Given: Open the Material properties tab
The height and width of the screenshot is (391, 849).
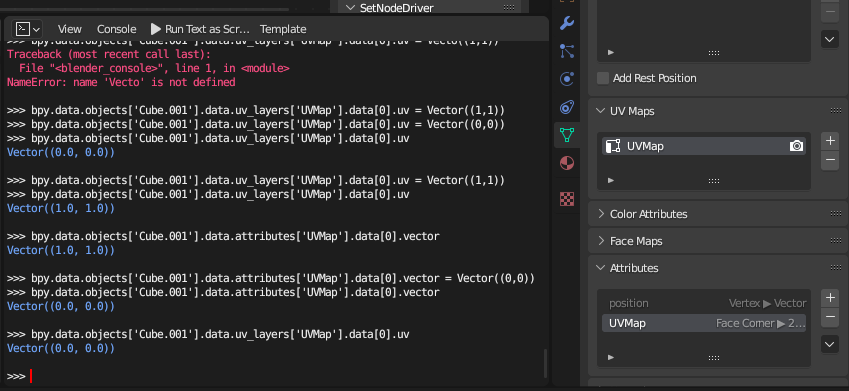Looking at the screenshot, I should coord(566,163).
